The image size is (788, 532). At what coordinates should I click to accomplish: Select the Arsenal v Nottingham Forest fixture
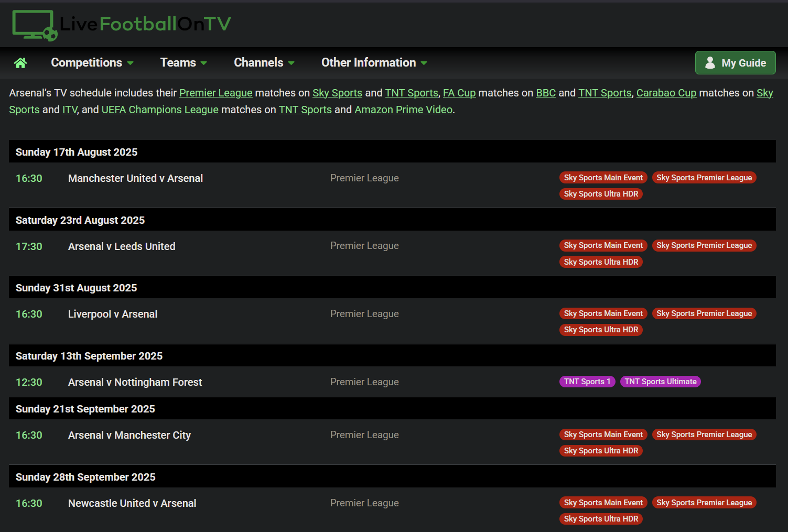(135, 382)
